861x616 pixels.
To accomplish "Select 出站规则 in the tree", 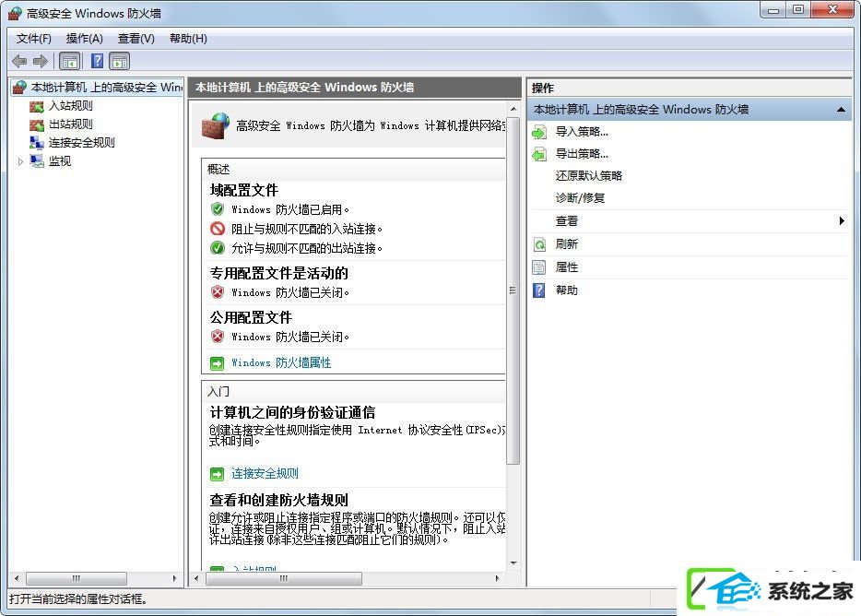I will (71, 124).
